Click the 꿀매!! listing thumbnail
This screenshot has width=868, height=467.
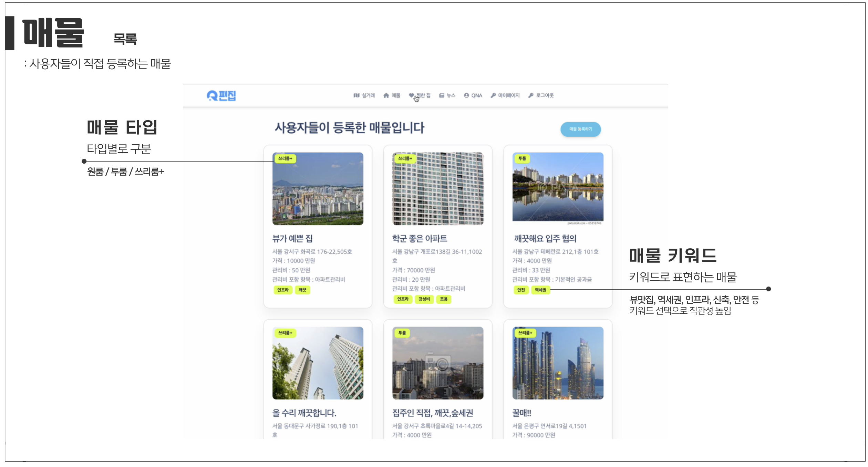558,363
